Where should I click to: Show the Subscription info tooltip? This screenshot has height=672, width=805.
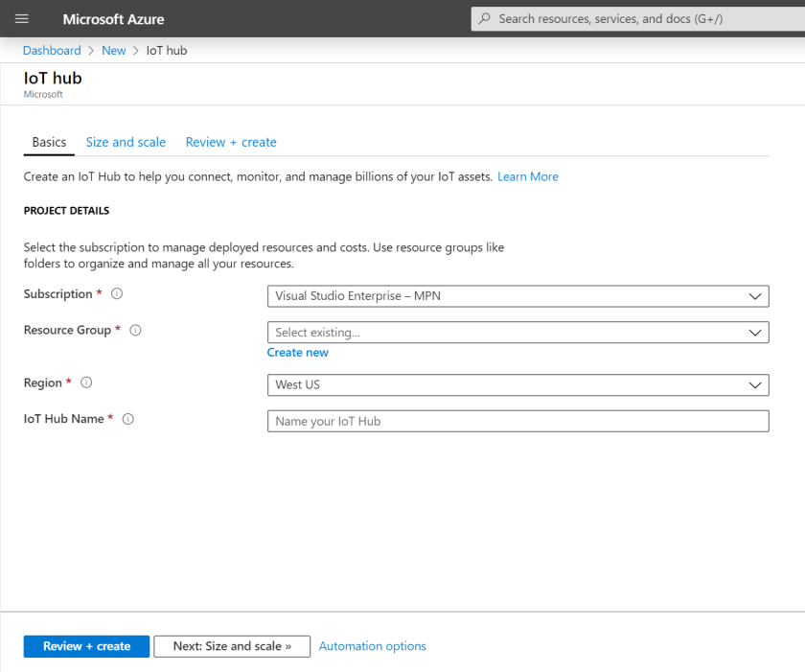coord(116,293)
